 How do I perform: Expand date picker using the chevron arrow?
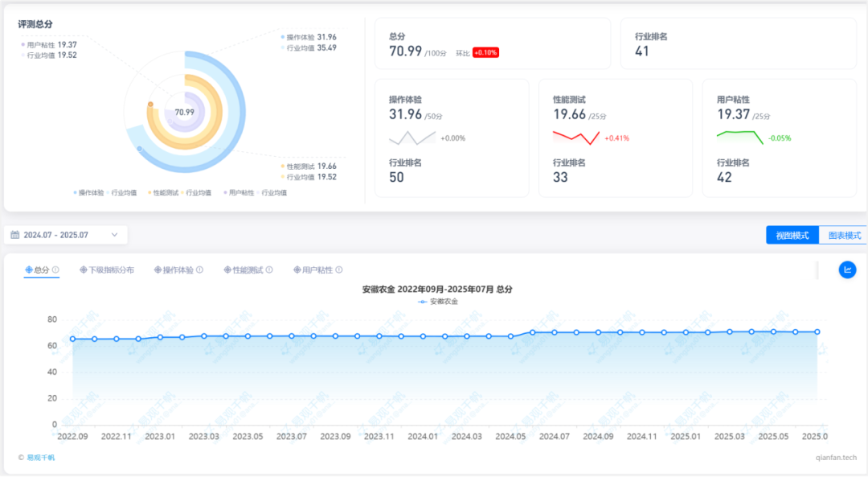point(114,235)
